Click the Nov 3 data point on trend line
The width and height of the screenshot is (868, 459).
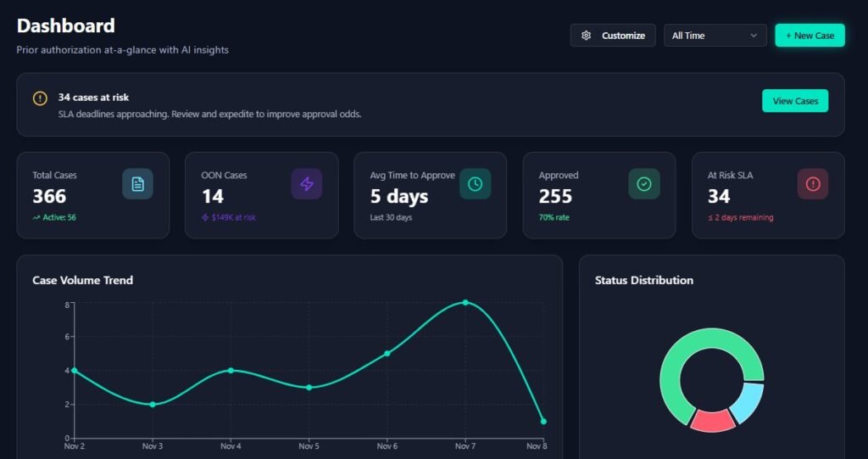click(153, 405)
